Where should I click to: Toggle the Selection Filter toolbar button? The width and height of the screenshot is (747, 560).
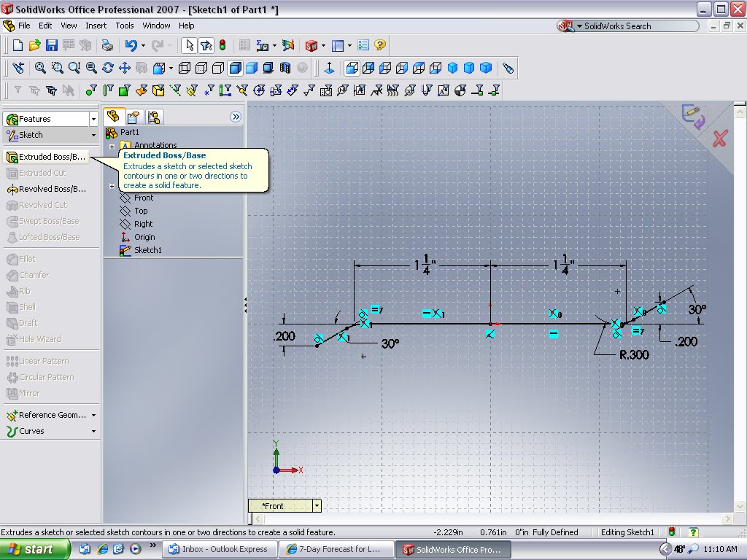click(x=206, y=45)
